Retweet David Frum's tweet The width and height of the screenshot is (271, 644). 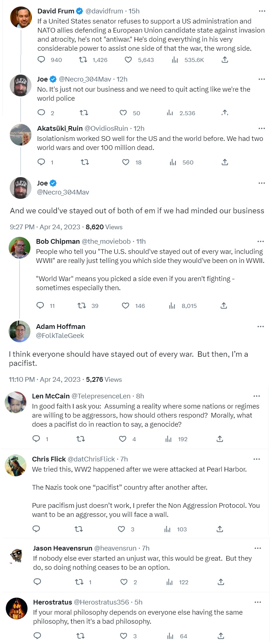coord(83,60)
